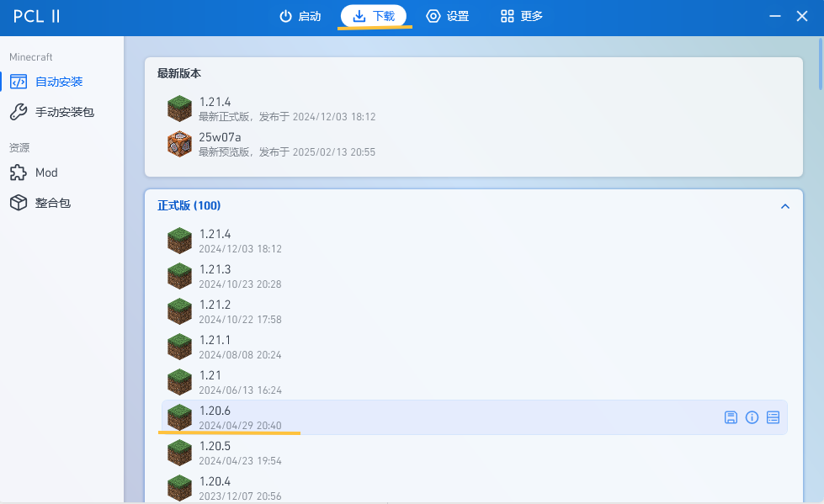Click the four-squares grid icon in the 更多 tab
This screenshot has width=824, height=504.
tap(508, 16)
